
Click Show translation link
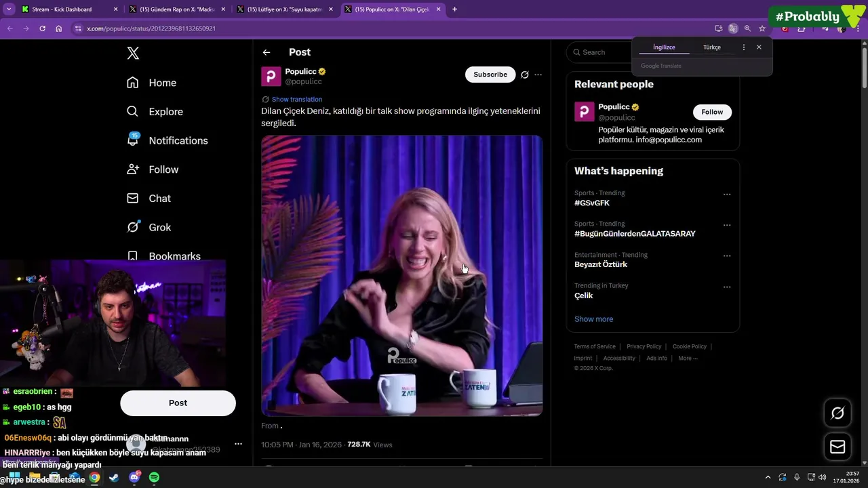click(297, 100)
